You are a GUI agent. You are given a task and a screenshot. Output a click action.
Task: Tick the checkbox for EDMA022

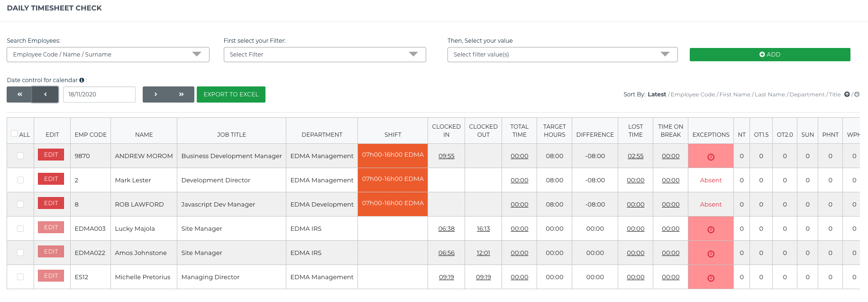pyautogui.click(x=20, y=253)
